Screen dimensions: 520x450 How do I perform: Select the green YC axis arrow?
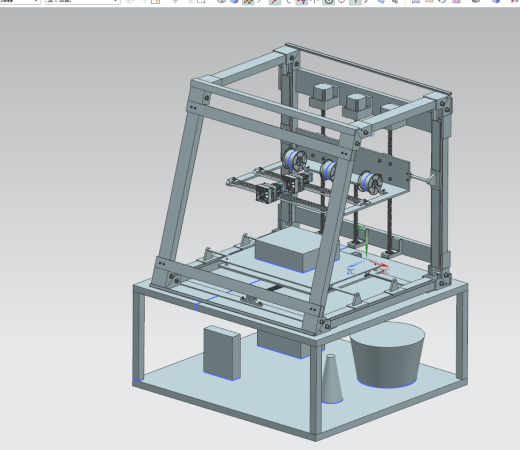click(x=366, y=243)
